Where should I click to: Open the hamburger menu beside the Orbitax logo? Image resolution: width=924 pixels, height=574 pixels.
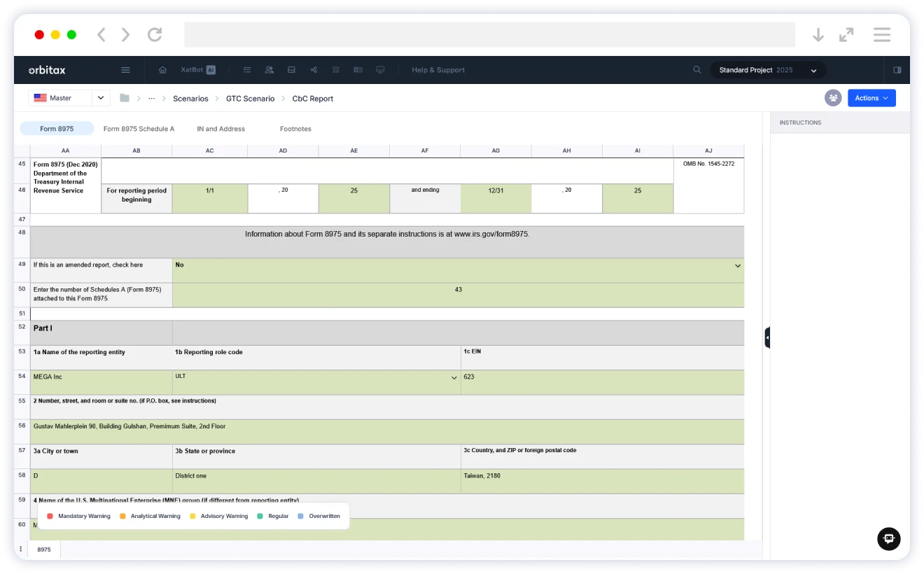(125, 70)
